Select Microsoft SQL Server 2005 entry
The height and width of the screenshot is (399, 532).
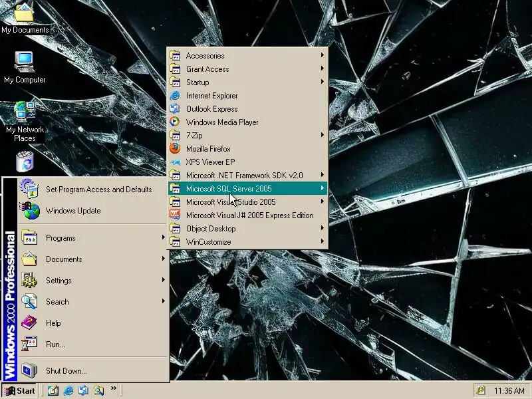pos(247,189)
